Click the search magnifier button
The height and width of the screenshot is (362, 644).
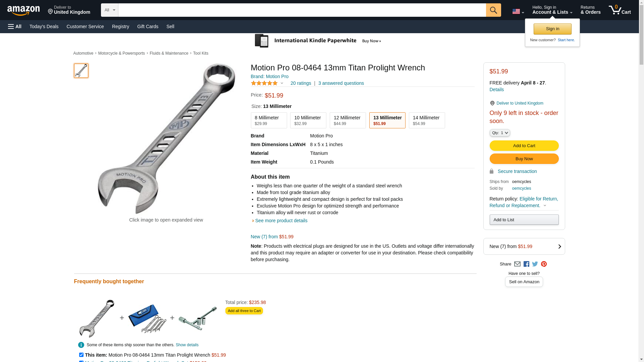click(x=493, y=10)
